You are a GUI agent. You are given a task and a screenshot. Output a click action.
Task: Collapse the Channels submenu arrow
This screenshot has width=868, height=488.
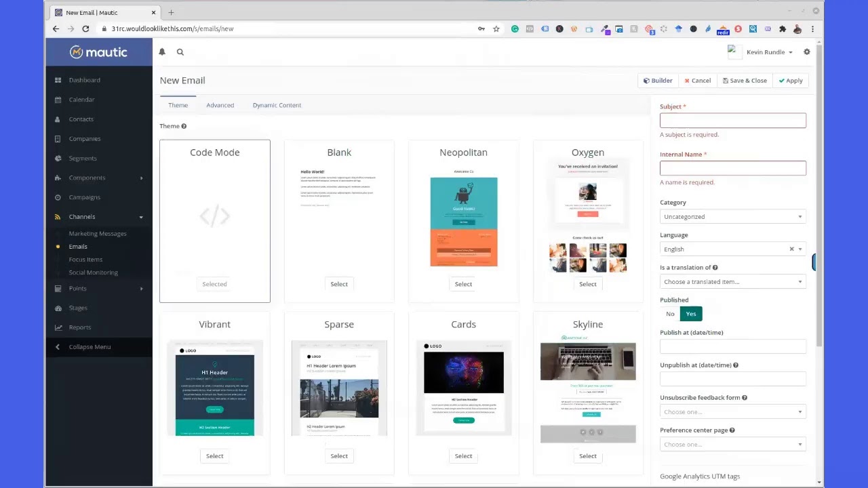coord(141,217)
